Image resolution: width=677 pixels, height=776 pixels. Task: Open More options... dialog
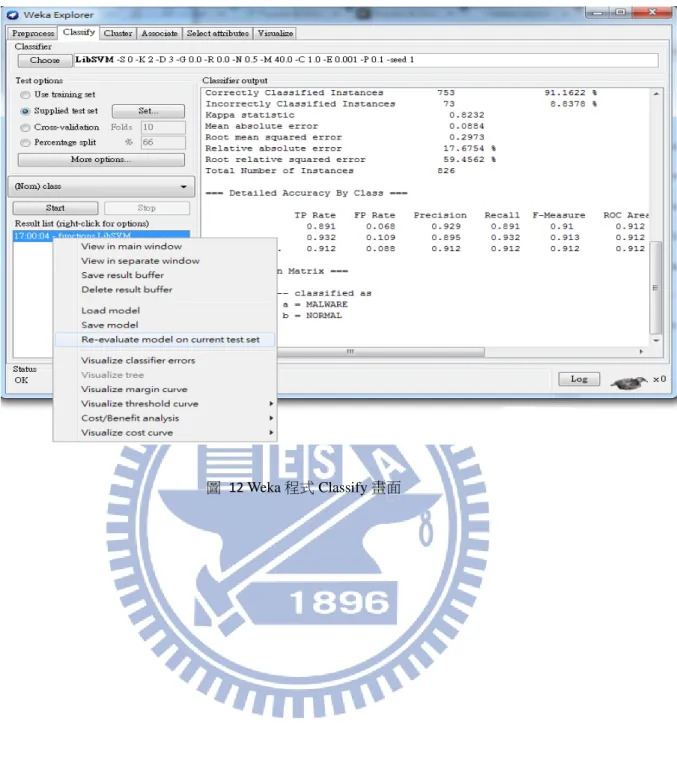(x=101, y=159)
